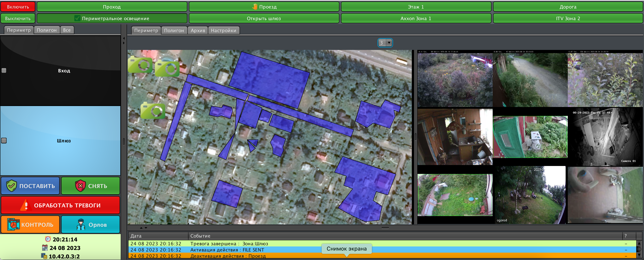Click the red shield icon on СНЯТЬ
The width and height of the screenshot is (644, 260).
click(80, 186)
